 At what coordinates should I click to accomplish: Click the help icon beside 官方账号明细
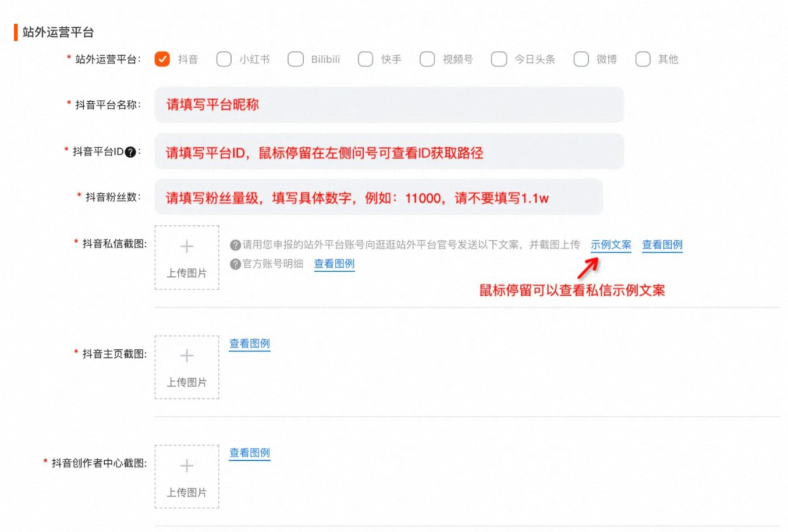click(x=234, y=264)
